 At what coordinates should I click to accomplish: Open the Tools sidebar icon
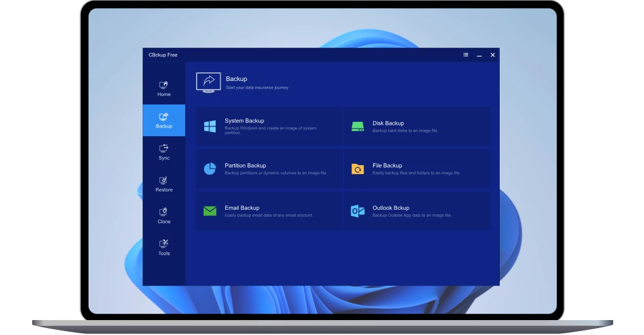click(164, 244)
